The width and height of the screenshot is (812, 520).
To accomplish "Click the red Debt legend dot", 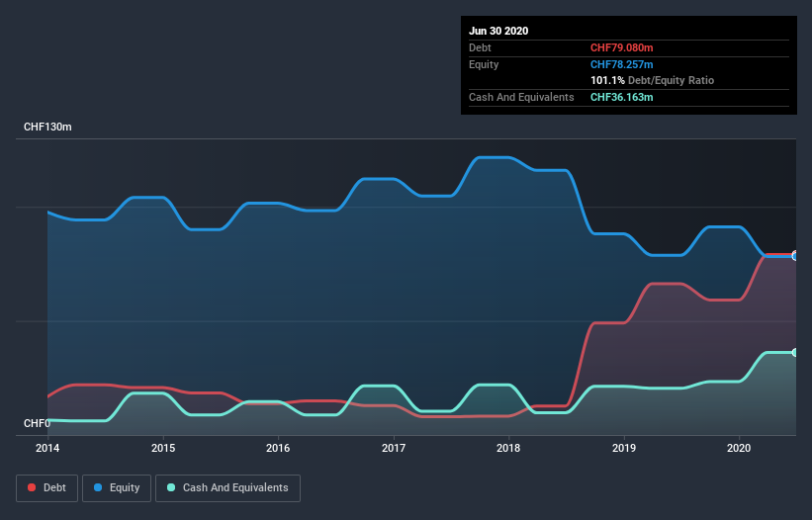I will pos(32,487).
